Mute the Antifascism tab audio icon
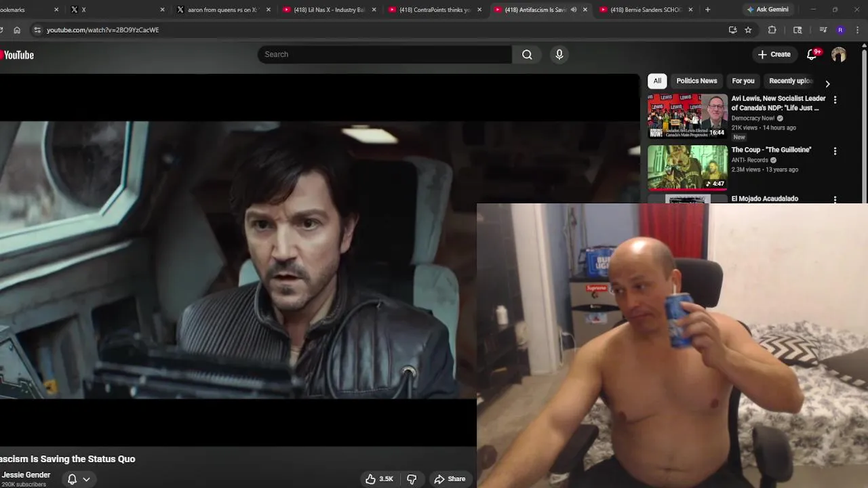868x488 pixels. point(574,9)
